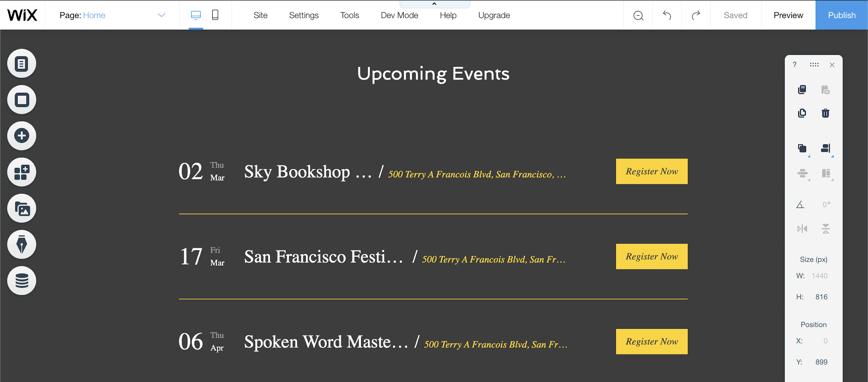The width and height of the screenshot is (868, 382).
Task: Switch to desktop editor view
Action: point(196,15)
